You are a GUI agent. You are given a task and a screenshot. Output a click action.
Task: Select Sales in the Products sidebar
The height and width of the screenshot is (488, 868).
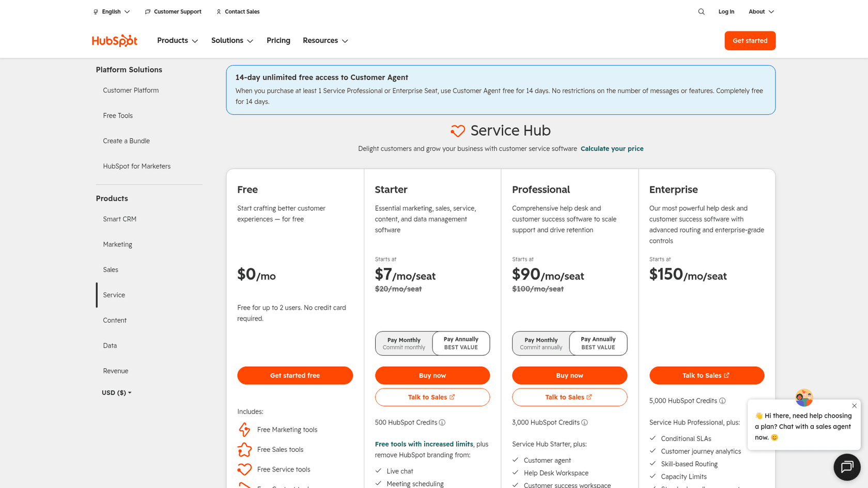click(x=111, y=270)
